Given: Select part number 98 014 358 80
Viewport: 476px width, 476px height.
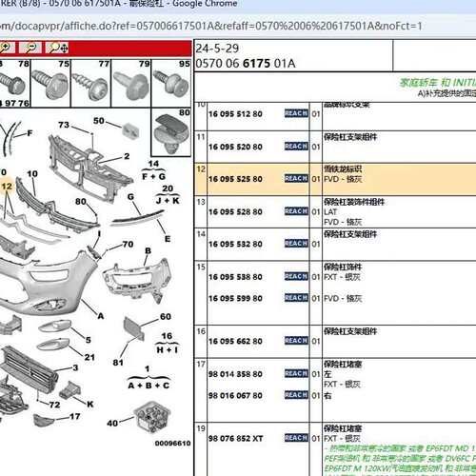Looking at the screenshot, I should (235, 374).
